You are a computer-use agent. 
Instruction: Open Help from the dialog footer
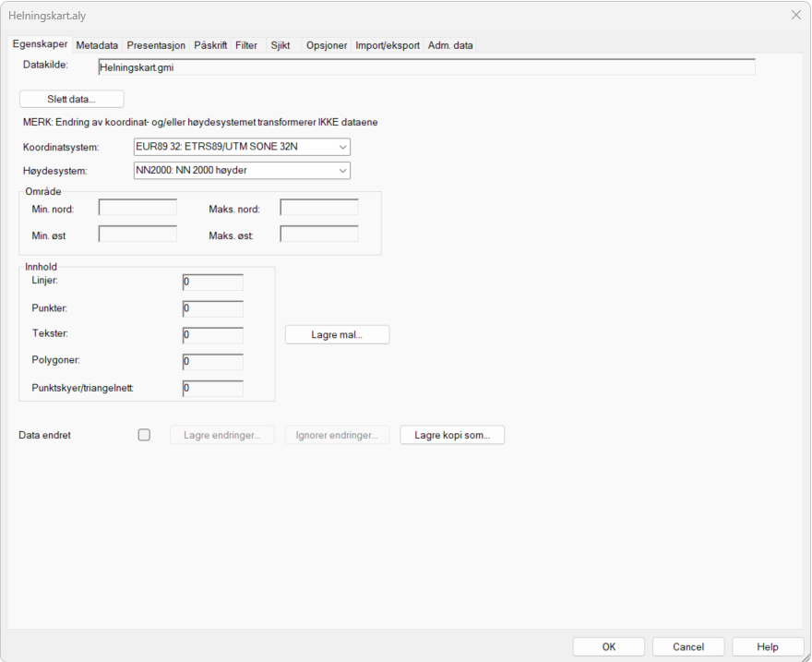click(768, 647)
